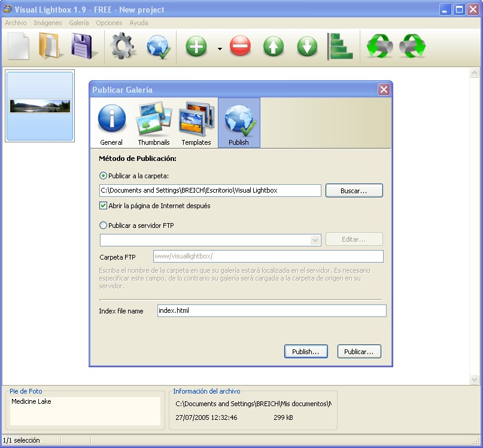483x448 pixels.
Task: Open the FTP server dropdown list
Action: (x=315, y=240)
